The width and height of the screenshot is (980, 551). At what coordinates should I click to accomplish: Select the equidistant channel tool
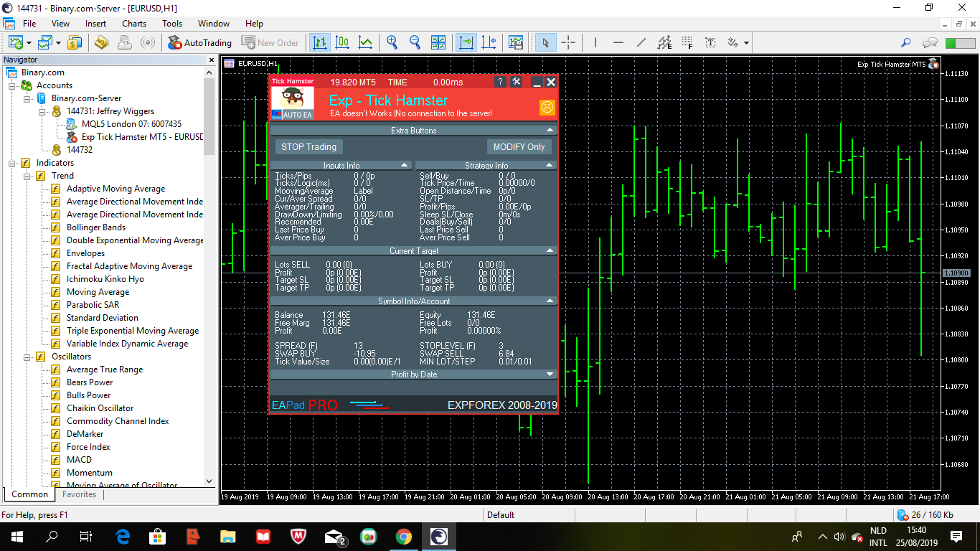(x=664, y=42)
